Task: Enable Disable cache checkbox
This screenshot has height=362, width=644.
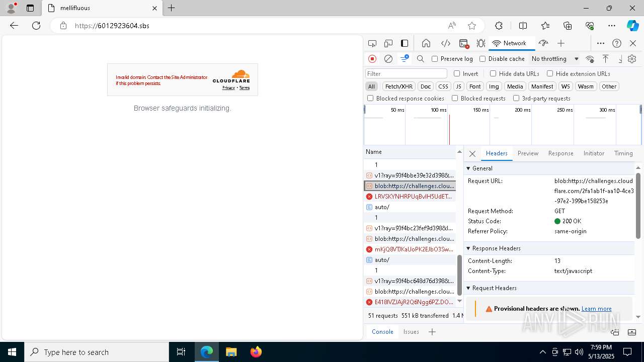Action: point(482,59)
